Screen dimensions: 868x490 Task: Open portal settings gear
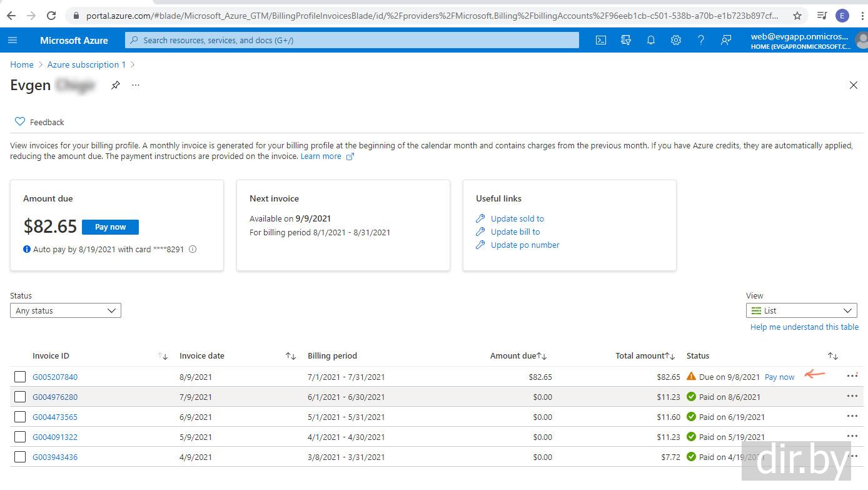(675, 40)
